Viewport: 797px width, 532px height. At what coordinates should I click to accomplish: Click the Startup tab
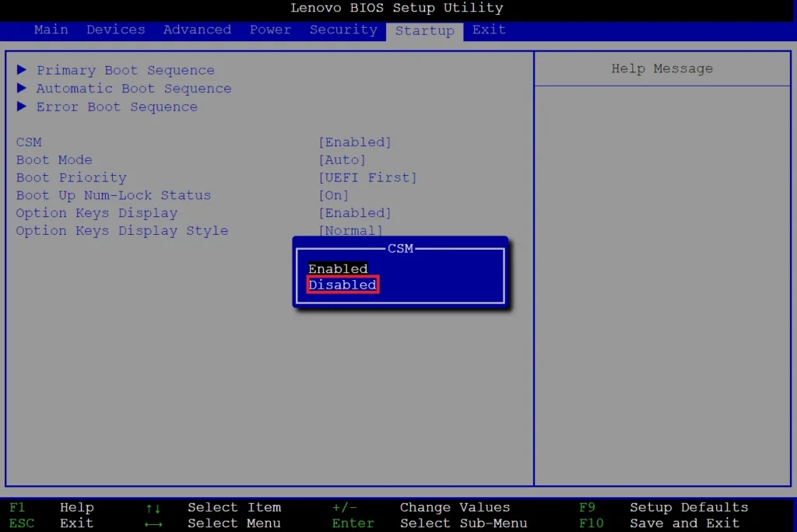click(x=424, y=31)
